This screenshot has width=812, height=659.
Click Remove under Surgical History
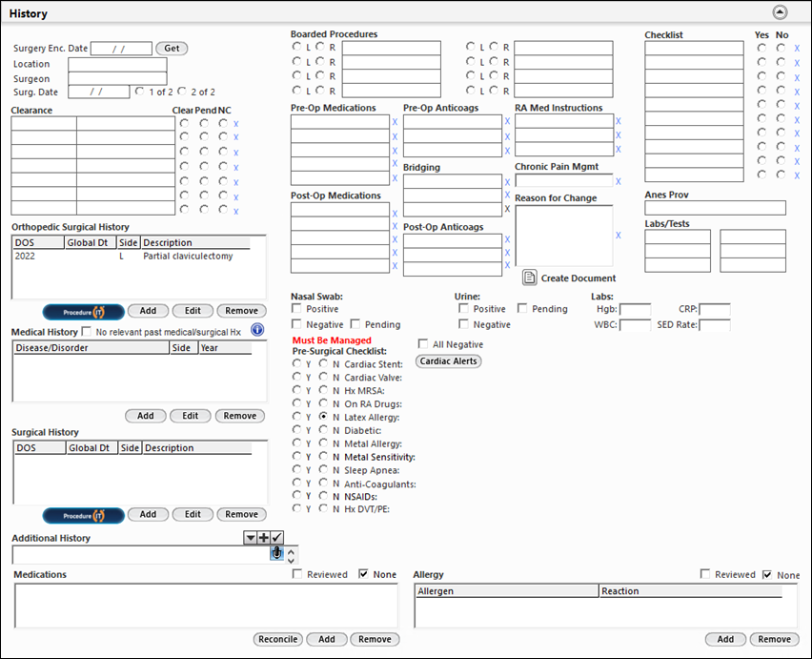point(241,514)
